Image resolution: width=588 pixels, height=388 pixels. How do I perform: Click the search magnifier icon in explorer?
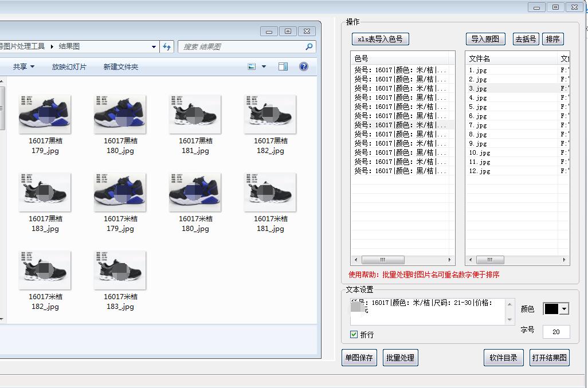[x=309, y=46]
